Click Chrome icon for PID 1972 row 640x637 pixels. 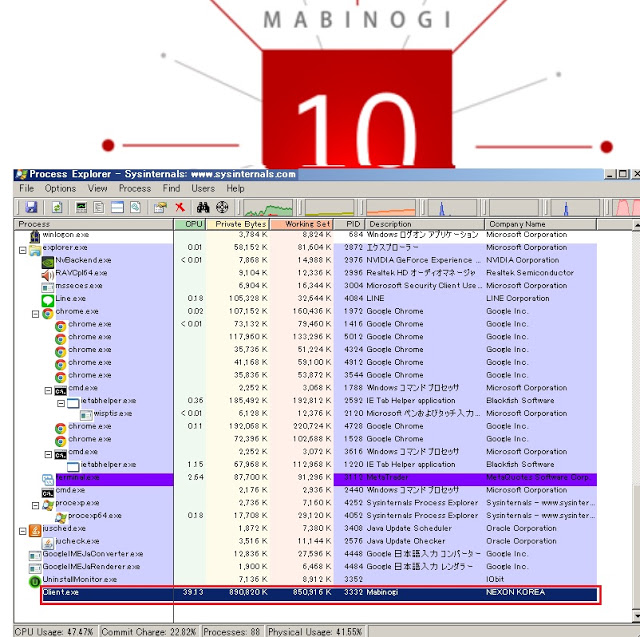pos(48,313)
